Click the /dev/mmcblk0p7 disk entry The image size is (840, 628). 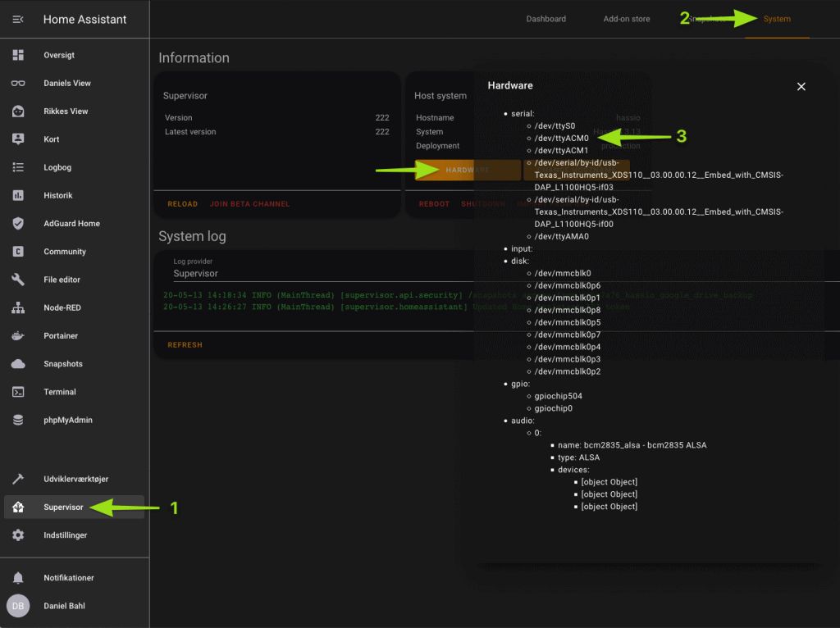[x=568, y=335]
